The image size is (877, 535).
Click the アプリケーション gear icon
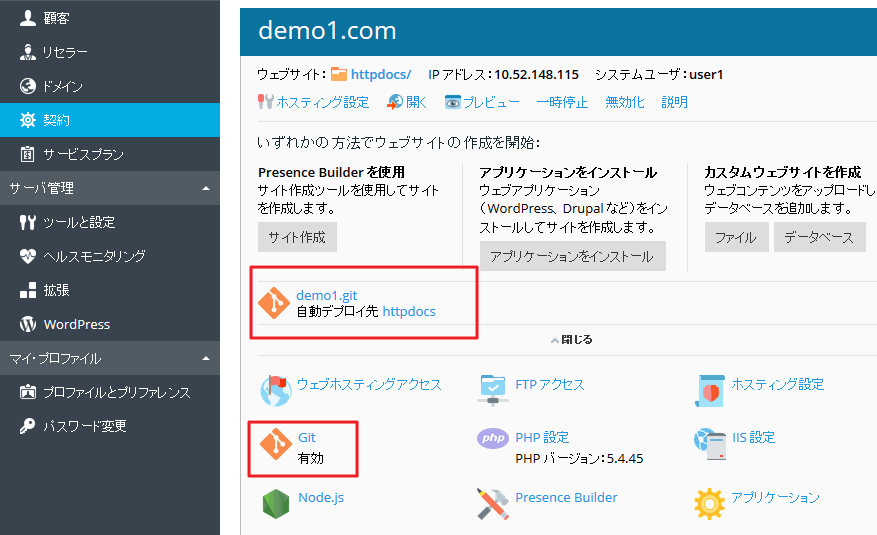click(708, 502)
